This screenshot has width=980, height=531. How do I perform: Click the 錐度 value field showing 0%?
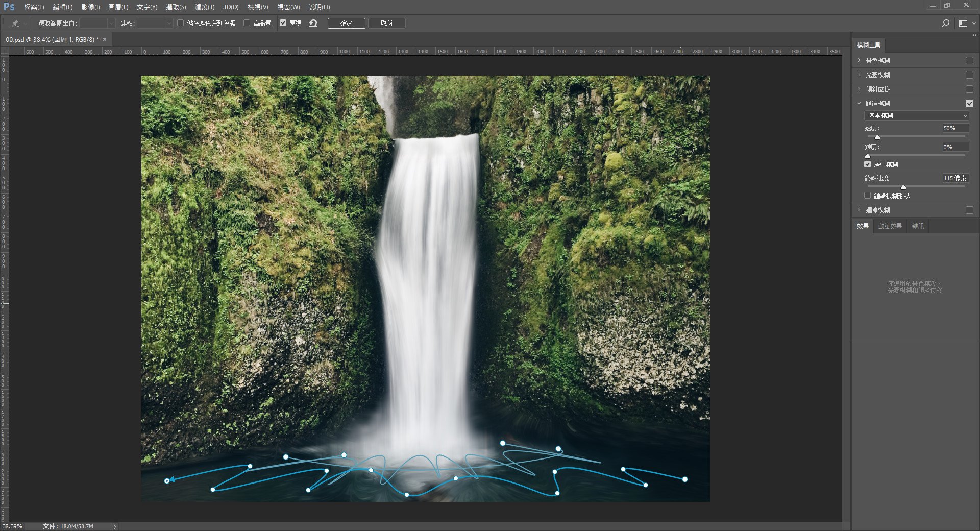(x=955, y=147)
